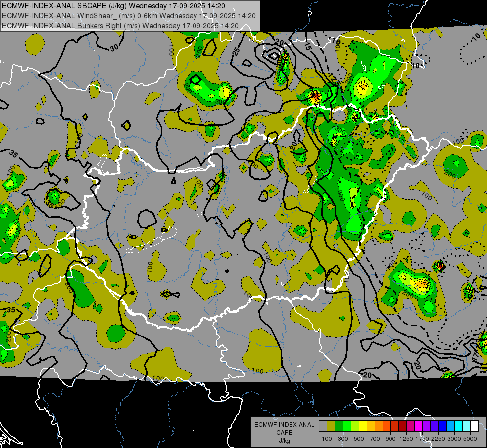The width and height of the screenshot is (487, 448).
Task: Select the bright green legend swatch
Action: pyautogui.click(x=347, y=426)
